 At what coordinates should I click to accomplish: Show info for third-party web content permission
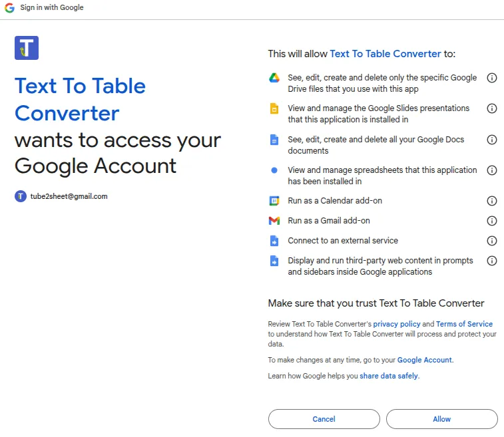pos(492,261)
